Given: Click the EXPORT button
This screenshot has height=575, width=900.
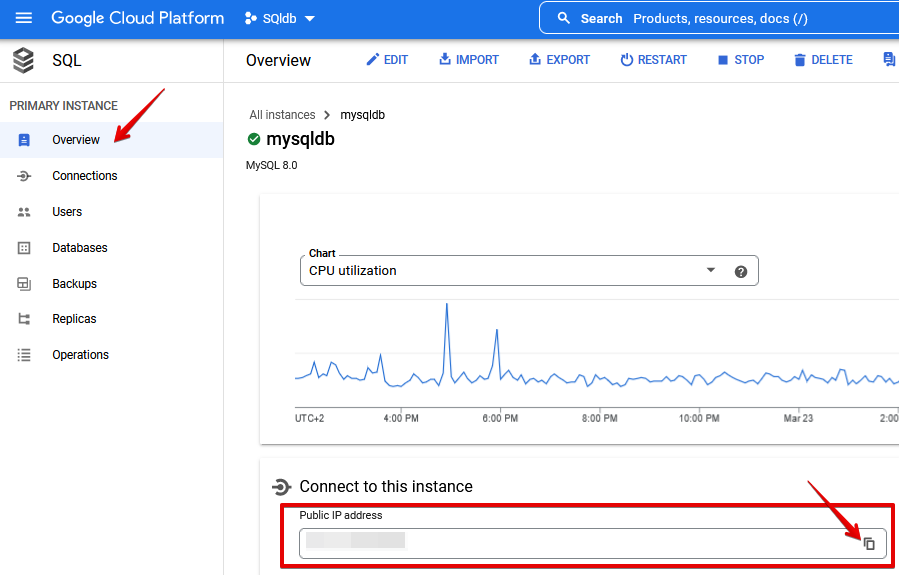Looking at the screenshot, I should click(559, 60).
